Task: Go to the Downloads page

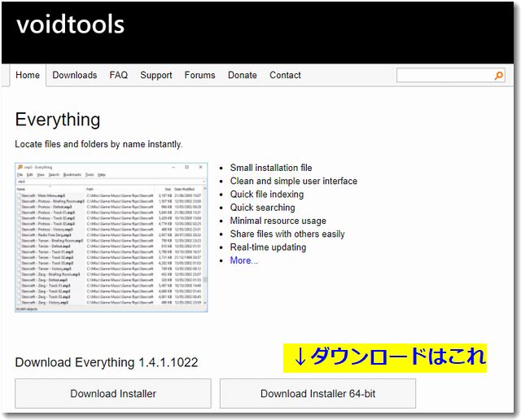Action: click(75, 75)
